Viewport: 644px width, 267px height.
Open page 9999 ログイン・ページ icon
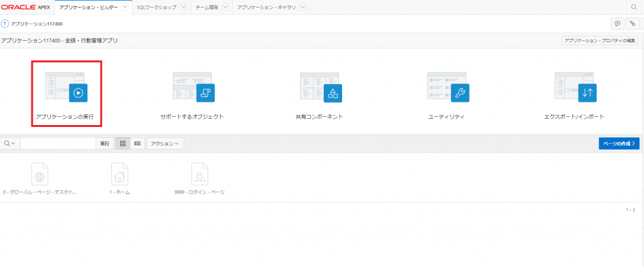199,174
